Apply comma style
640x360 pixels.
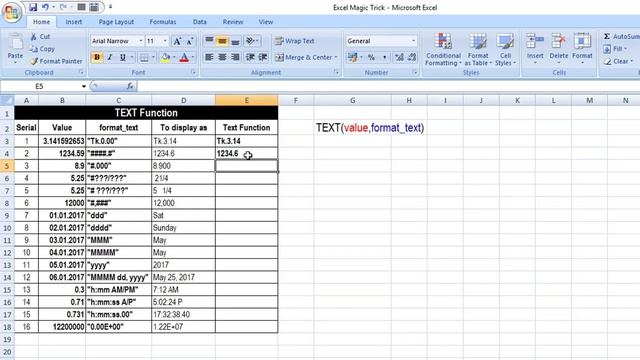tap(384, 58)
